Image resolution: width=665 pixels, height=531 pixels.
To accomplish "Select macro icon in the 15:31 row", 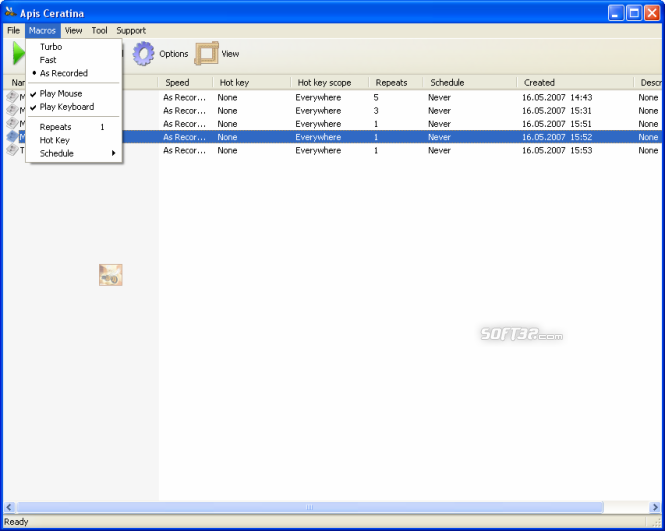I will 12,110.
